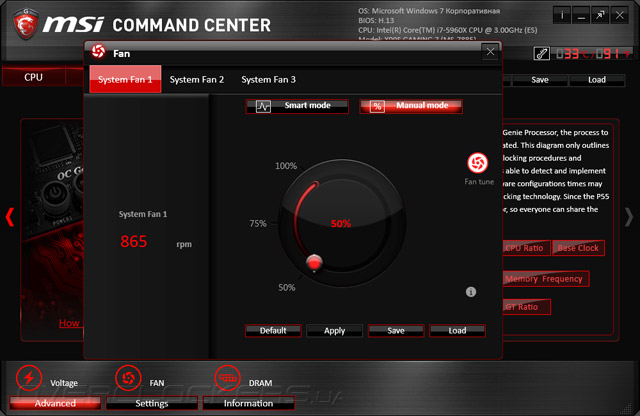This screenshot has width=640, height=416.
Task: Click the 75% mark on fan dial
Action: (x=258, y=223)
